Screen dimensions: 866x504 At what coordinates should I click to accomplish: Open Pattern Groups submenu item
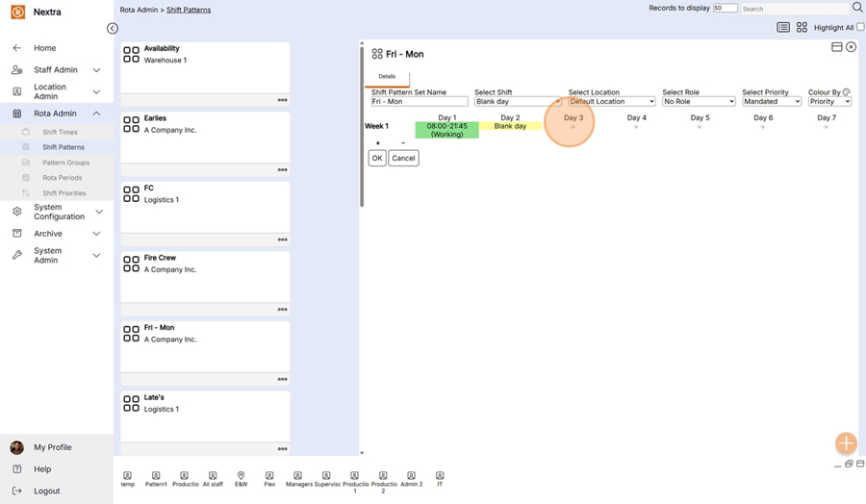click(x=65, y=163)
